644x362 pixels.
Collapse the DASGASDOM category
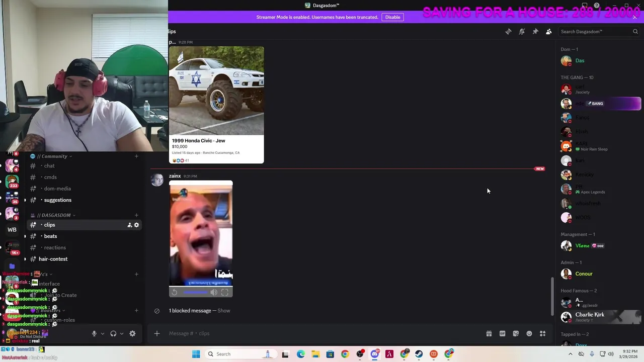(x=53, y=215)
